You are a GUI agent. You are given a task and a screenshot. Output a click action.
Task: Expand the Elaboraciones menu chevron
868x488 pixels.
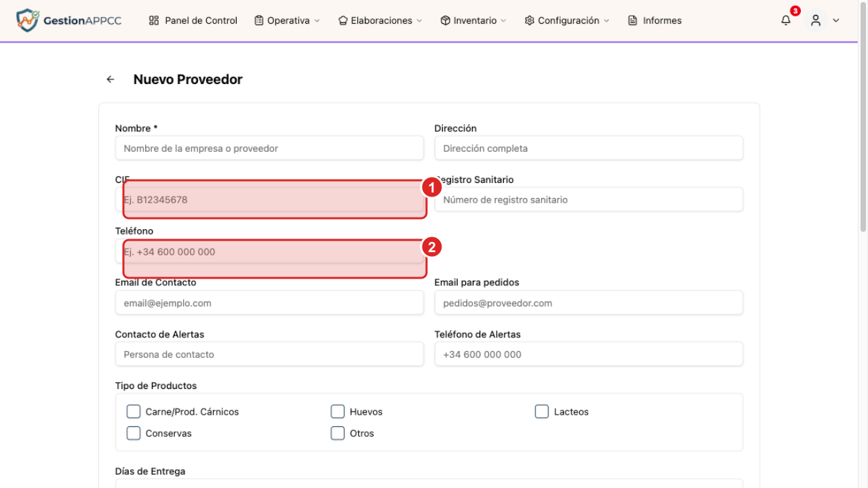(x=419, y=21)
